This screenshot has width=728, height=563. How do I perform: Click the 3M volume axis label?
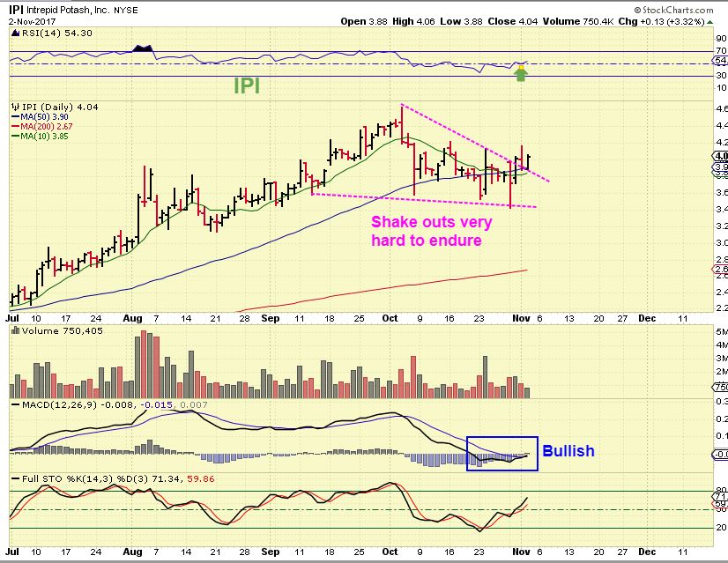[x=722, y=359]
